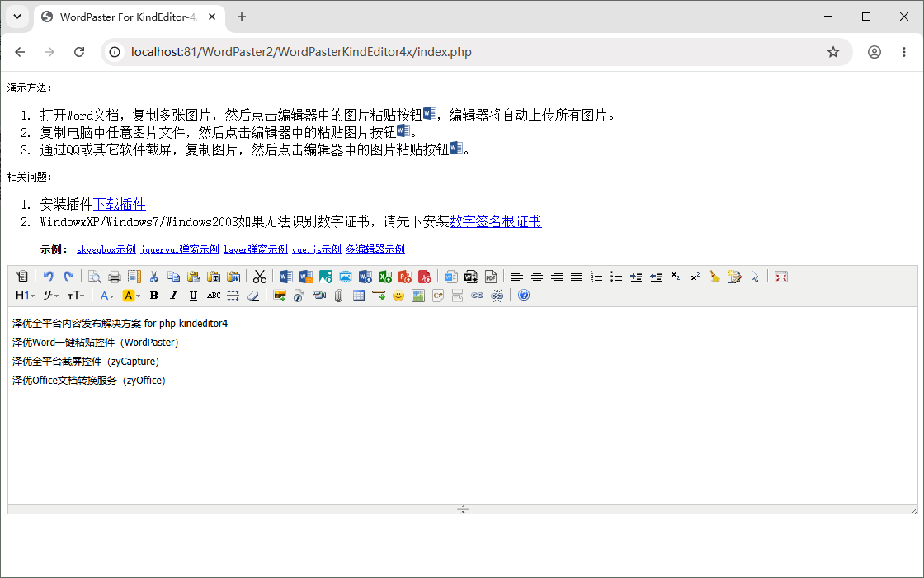The width and height of the screenshot is (924, 578).
Task: Decrease indent of paragraph
Action: 656,277
